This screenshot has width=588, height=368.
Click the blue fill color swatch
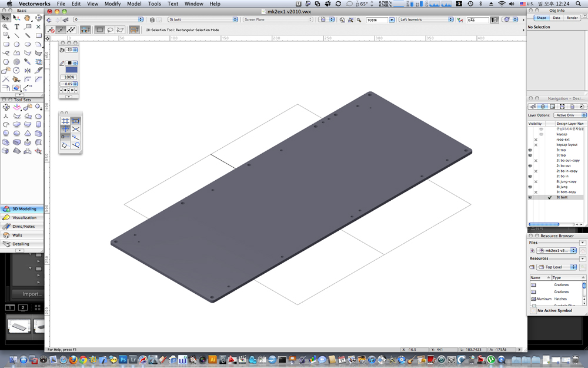tap(71, 70)
